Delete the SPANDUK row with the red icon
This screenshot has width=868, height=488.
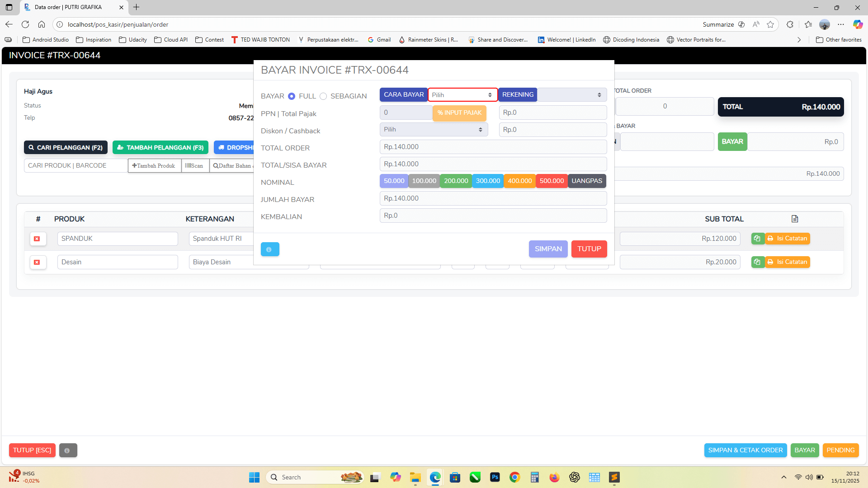(x=38, y=239)
